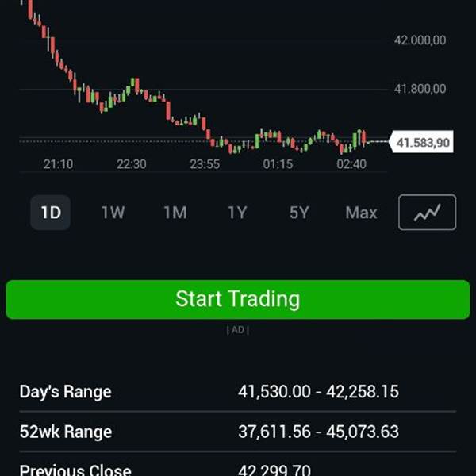Tap the current price tag 41.583,90
476x476 pixels.
click(421, 142)
